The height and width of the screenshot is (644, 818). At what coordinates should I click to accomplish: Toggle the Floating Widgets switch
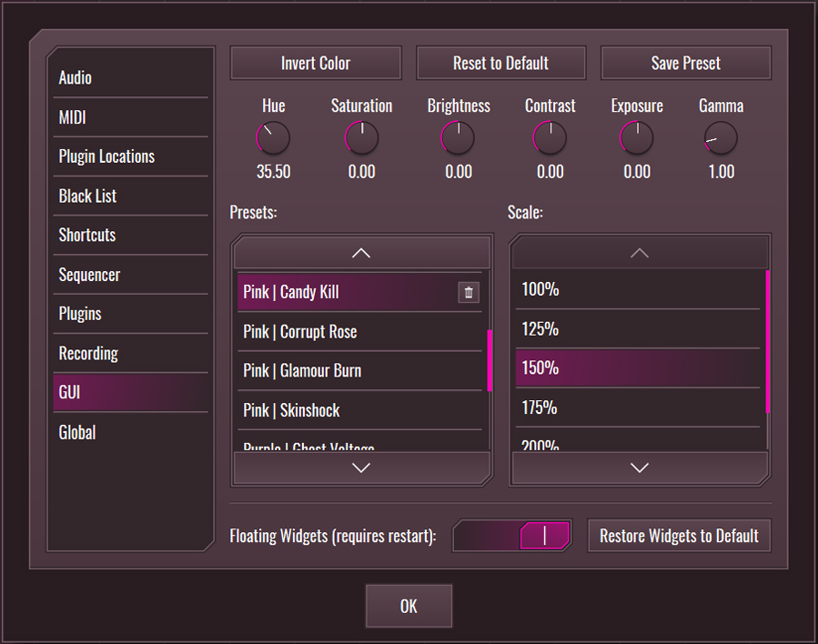(x=511, y=536)
